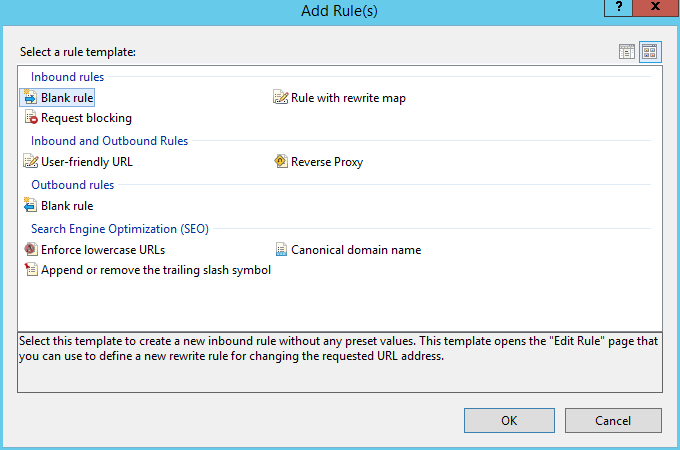Screen dimensions: 680x450
Task: Close the Add Rule(s) dialog window
Action: point(656,7)
